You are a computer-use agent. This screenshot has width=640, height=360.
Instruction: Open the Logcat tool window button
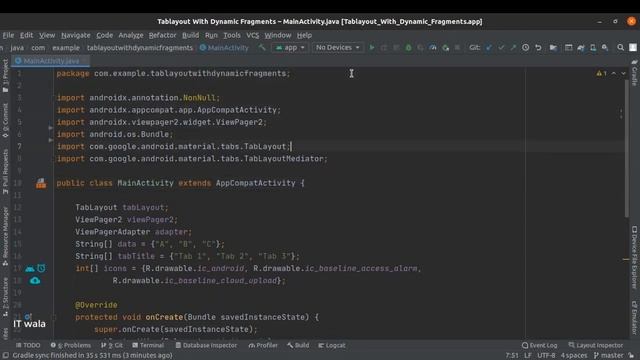(332, 345)
